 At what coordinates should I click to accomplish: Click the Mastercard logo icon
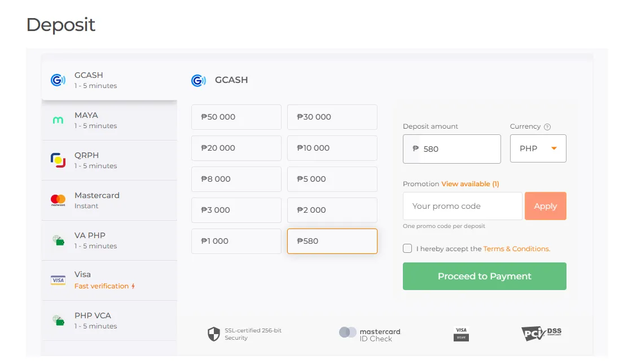click(x=58, y=200)
